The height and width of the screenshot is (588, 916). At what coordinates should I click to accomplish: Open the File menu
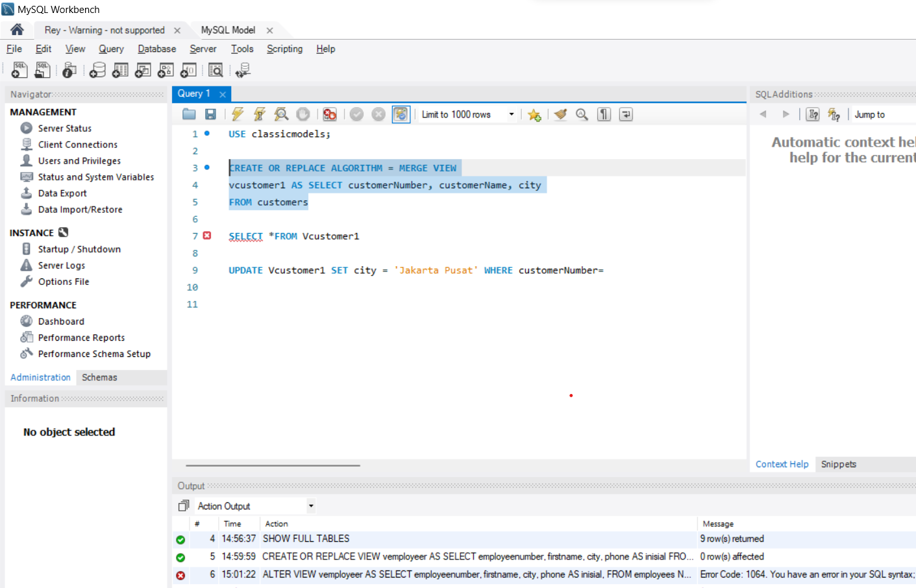tap(14, 49)
